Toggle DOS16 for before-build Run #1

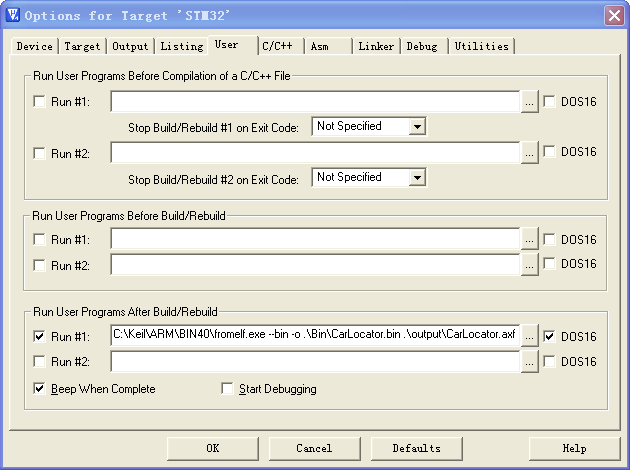[x=549, y=239]
